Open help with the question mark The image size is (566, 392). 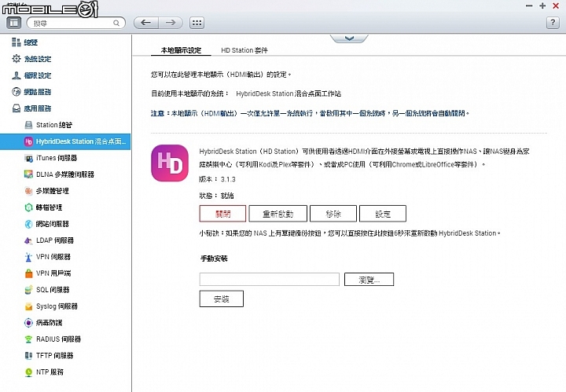[x=553, y=23]
